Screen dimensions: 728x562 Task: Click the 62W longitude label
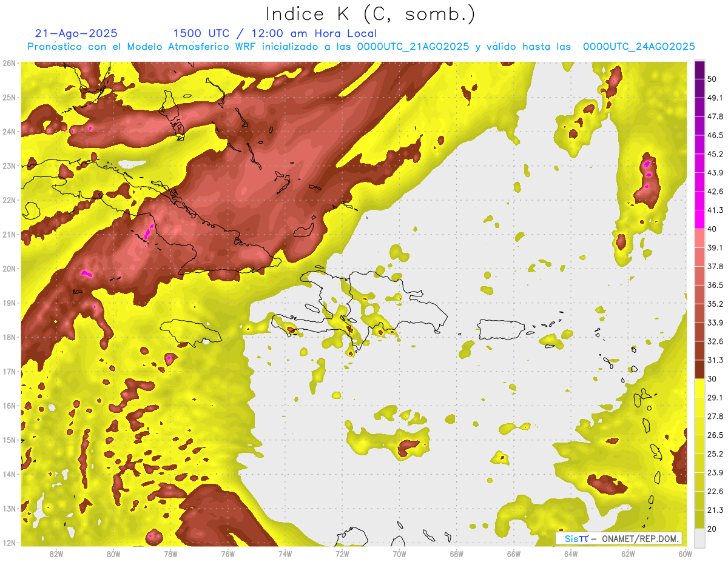click(628, 554)
